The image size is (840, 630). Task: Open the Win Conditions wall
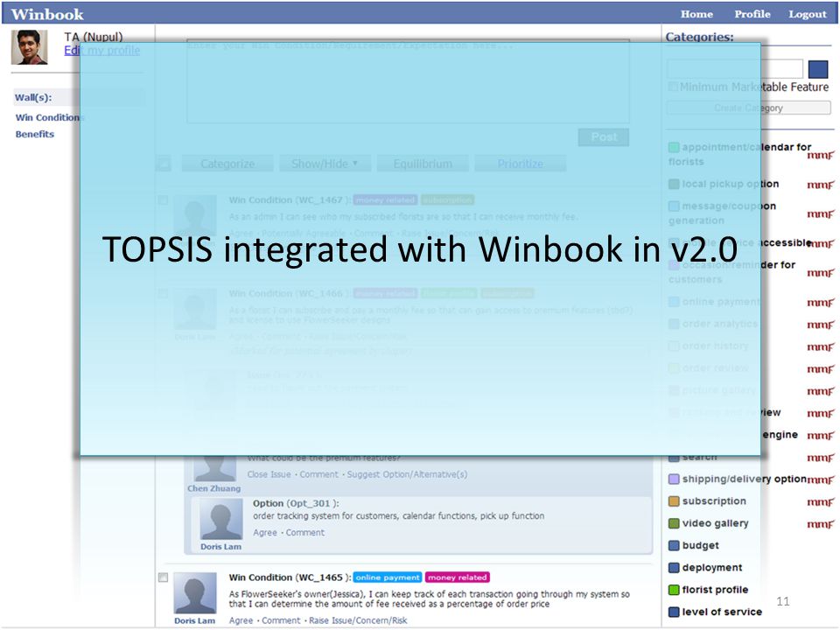(x=50, y=117)
